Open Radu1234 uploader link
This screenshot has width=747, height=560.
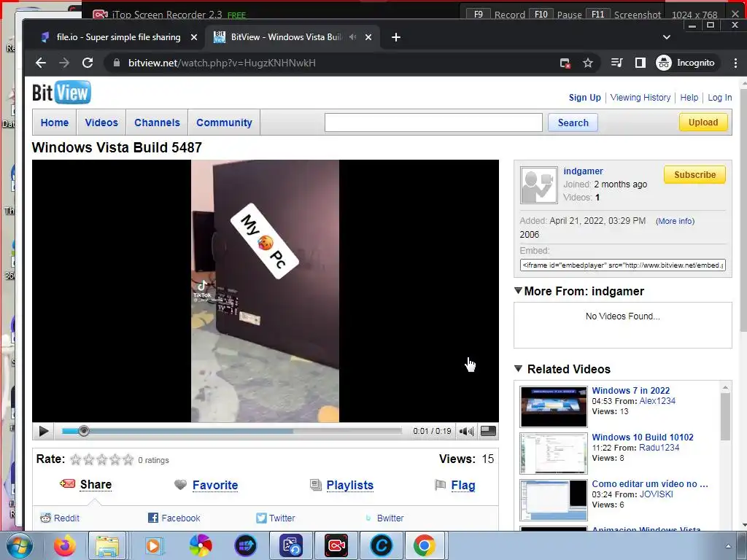pyautogui.click(x=659, y=448)
